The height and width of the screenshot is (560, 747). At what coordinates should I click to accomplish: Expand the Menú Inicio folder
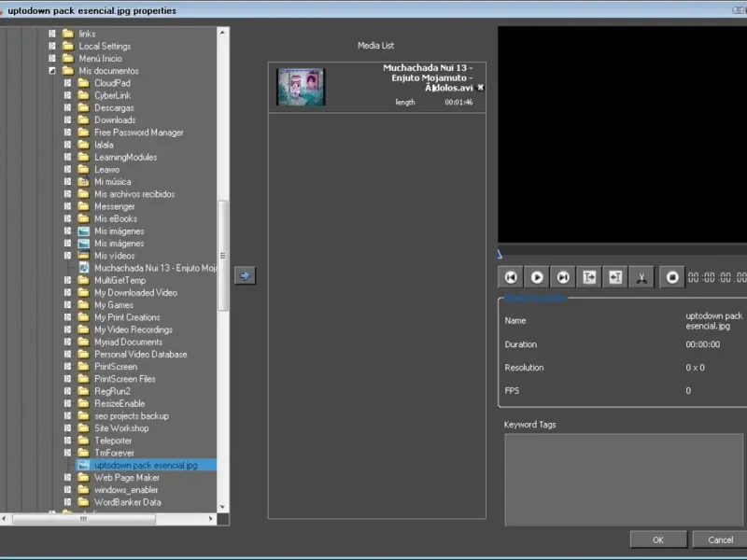[52, 59]
